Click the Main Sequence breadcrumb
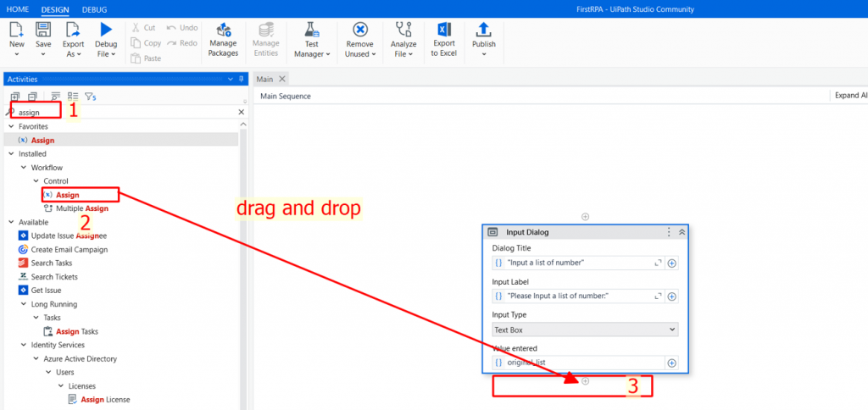Viewport: 868px width, 410px height. 286,97
